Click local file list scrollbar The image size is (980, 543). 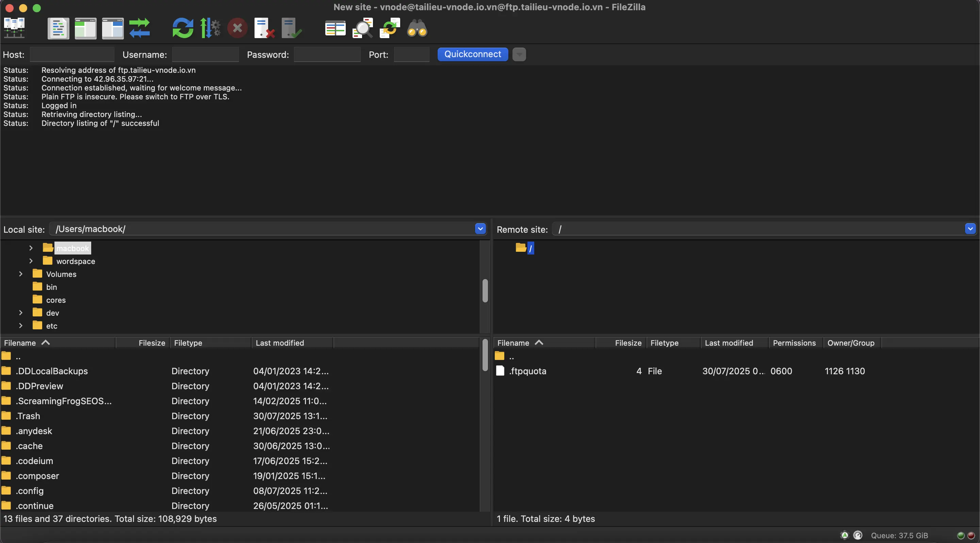click(485, 355)
